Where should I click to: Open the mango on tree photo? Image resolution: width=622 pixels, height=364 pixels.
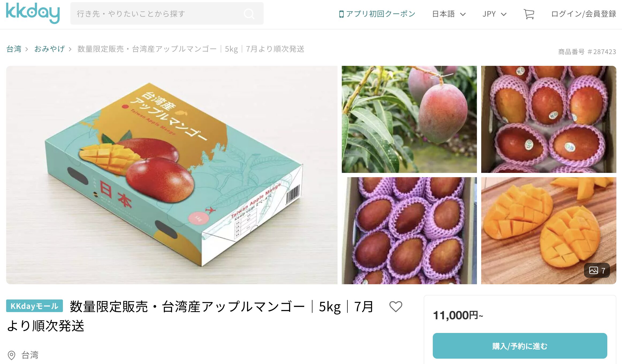(x=409, y=119)
